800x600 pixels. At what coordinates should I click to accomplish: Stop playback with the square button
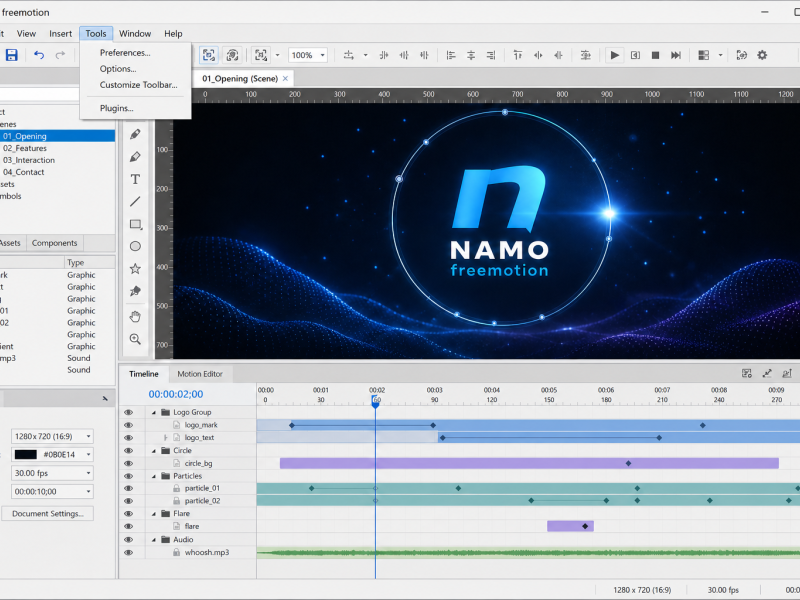(x=656, y=55)
